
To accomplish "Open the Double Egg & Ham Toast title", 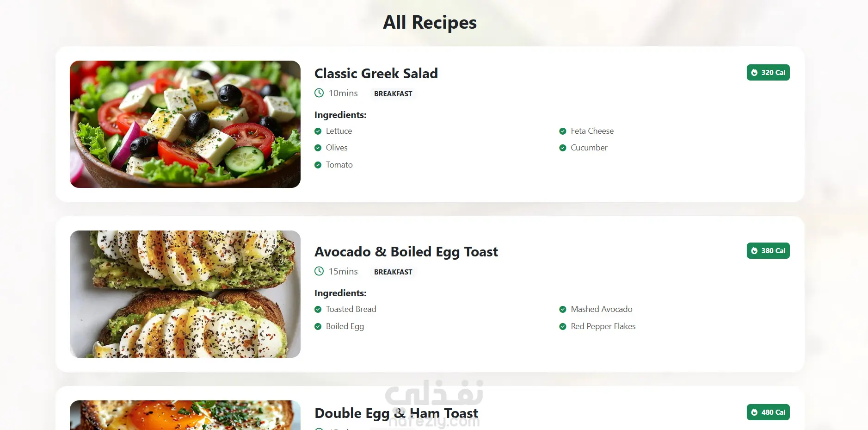I will (x=396, y=413).
